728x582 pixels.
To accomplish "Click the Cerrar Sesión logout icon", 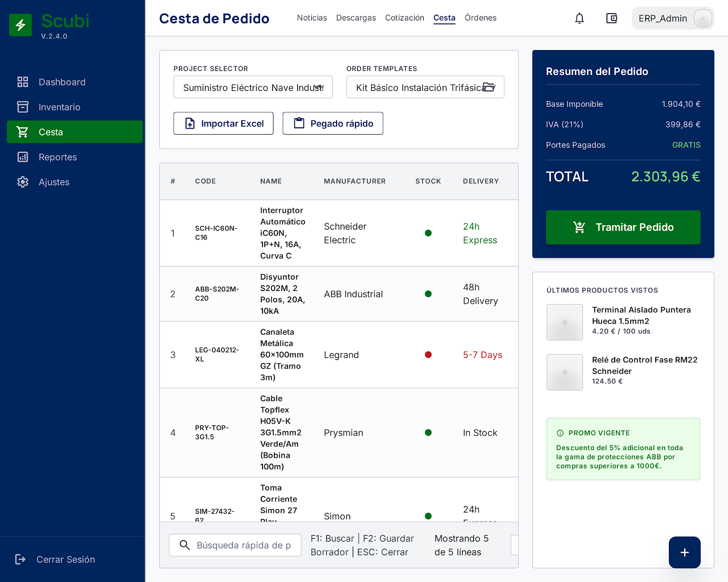I will 20,559.
